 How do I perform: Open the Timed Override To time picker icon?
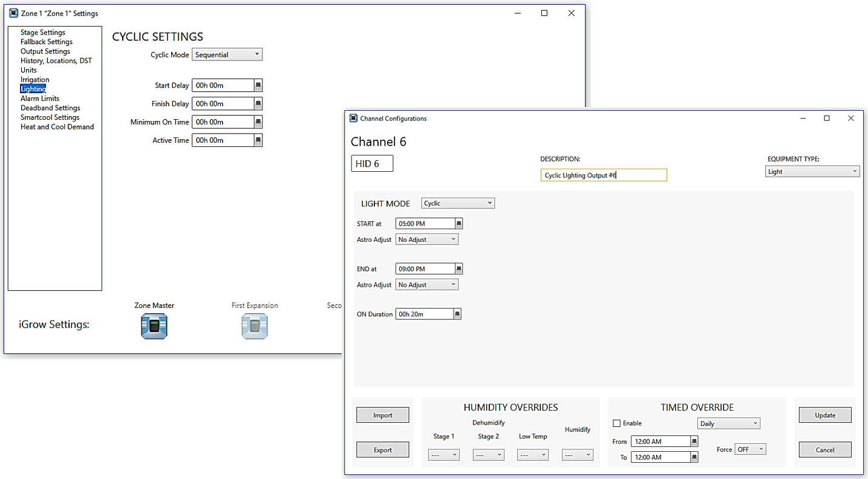coord(694,457)
